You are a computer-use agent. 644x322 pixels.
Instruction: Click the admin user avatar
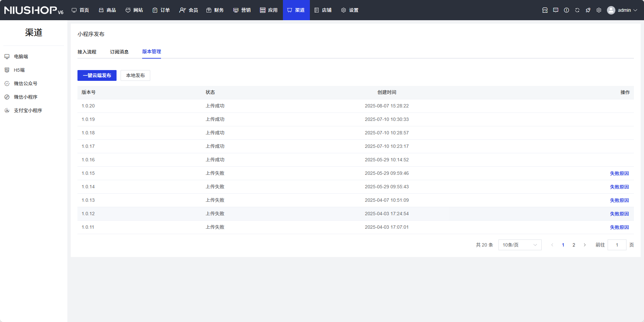tap(611, 10)
